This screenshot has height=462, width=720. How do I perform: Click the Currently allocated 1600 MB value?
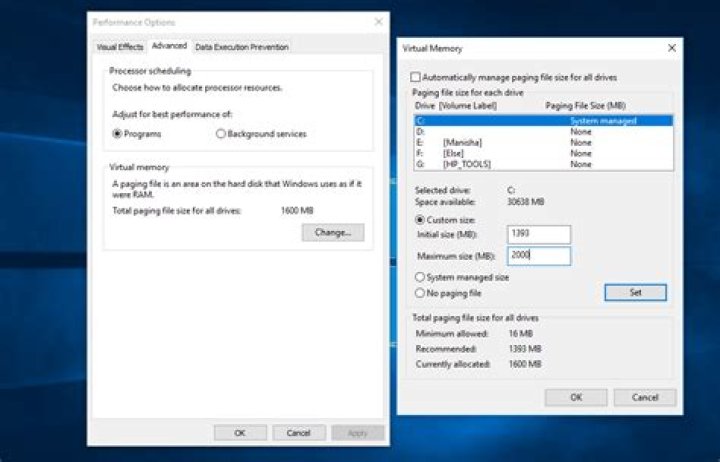tap(525, 364)
